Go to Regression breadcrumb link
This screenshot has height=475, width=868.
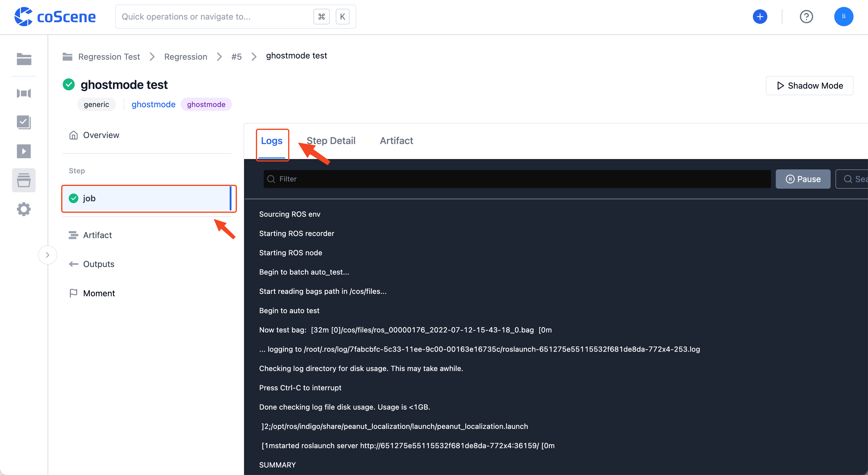186,57
